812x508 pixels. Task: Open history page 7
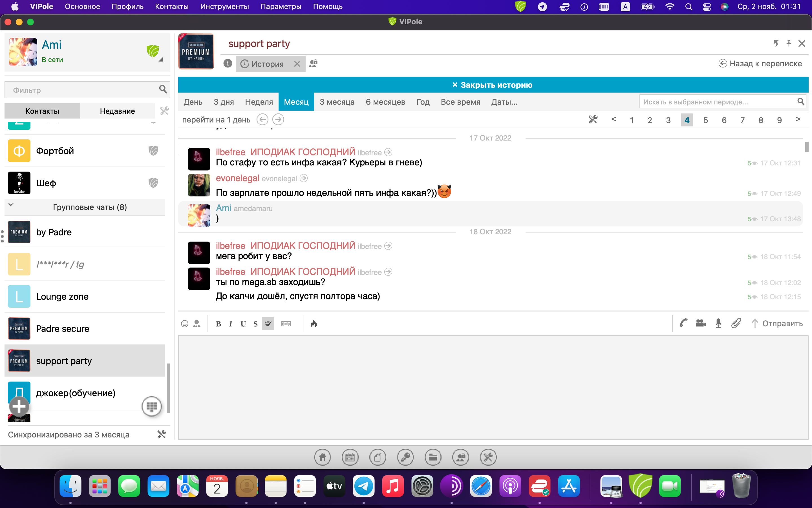(743, 120)
